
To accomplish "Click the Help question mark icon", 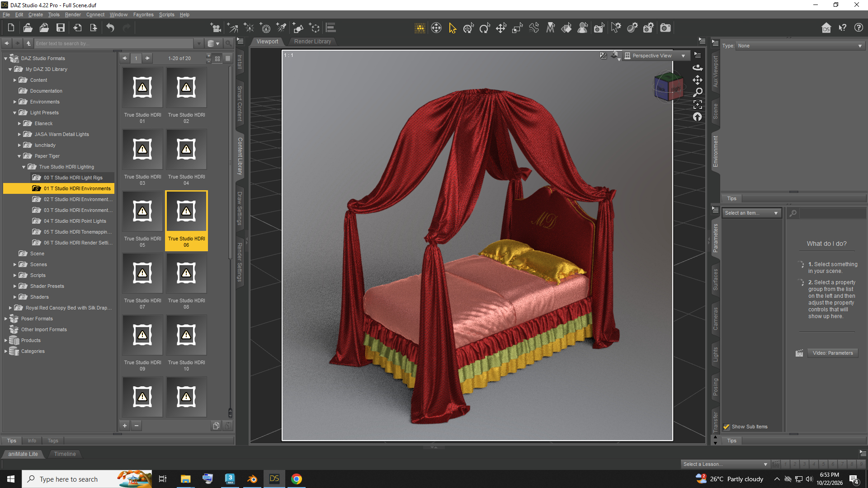I will 859,28.
